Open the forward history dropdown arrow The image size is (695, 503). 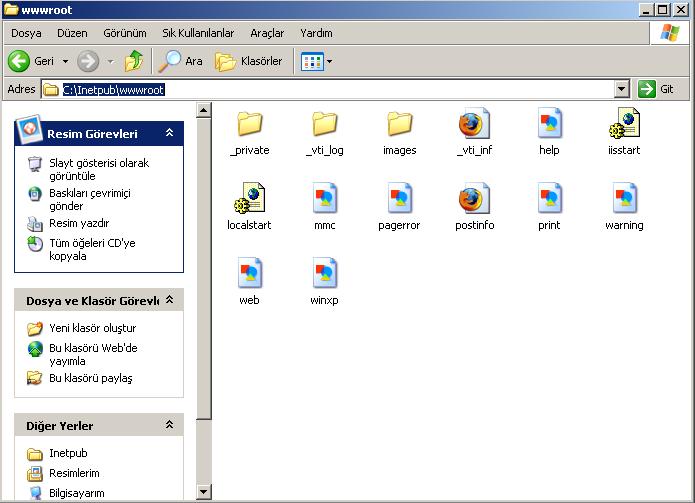pyautogui.click(x=110, y=61)
